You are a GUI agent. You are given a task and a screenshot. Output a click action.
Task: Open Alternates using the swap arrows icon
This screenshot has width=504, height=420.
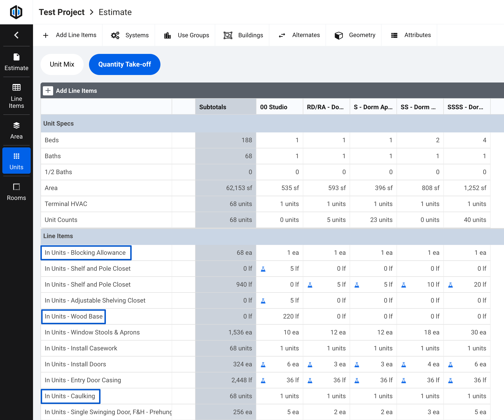[x=297, y=35]
